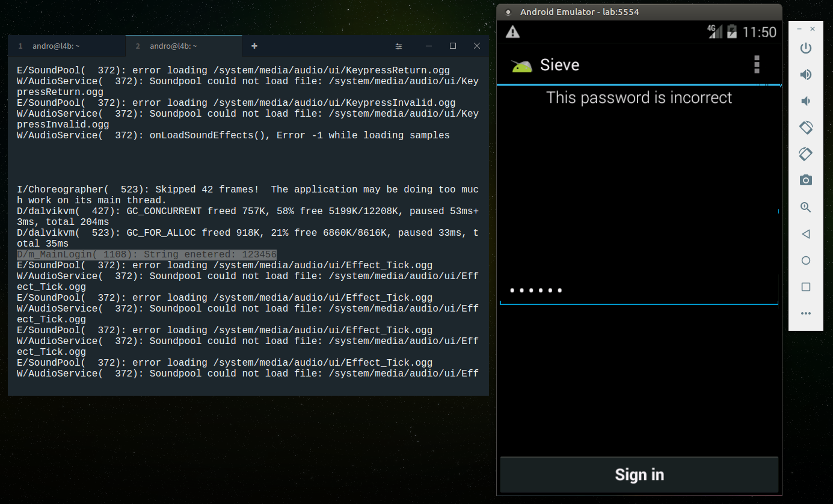This screenshot has height=504, width=833.
Task: Activate the emulator zoom tool
Action: 806,207
